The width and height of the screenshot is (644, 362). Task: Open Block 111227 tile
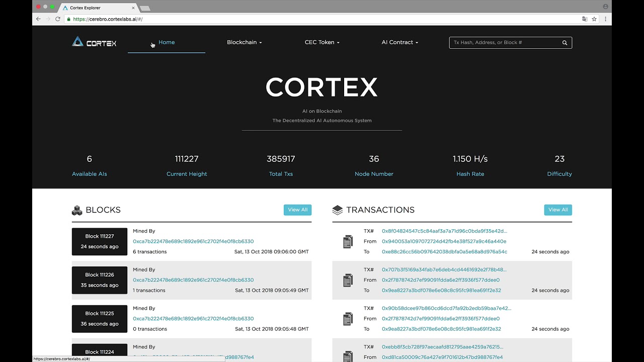(100, 241)
